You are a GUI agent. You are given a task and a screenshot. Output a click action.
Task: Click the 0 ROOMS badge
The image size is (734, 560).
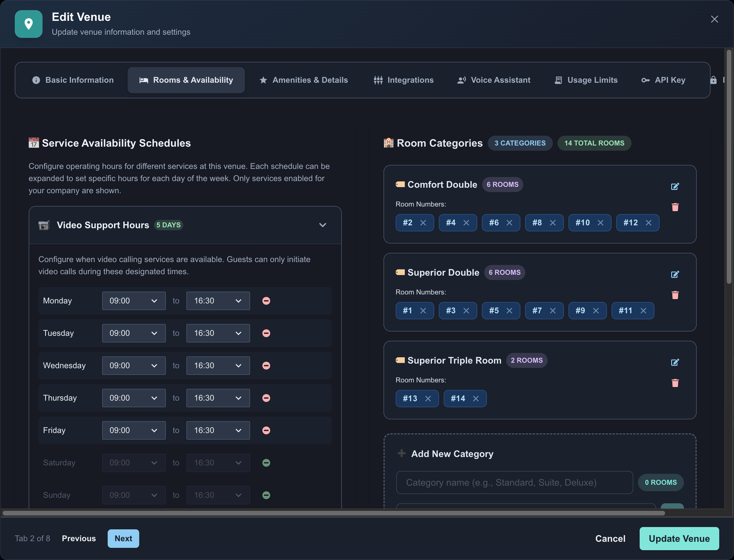[661, 482]
